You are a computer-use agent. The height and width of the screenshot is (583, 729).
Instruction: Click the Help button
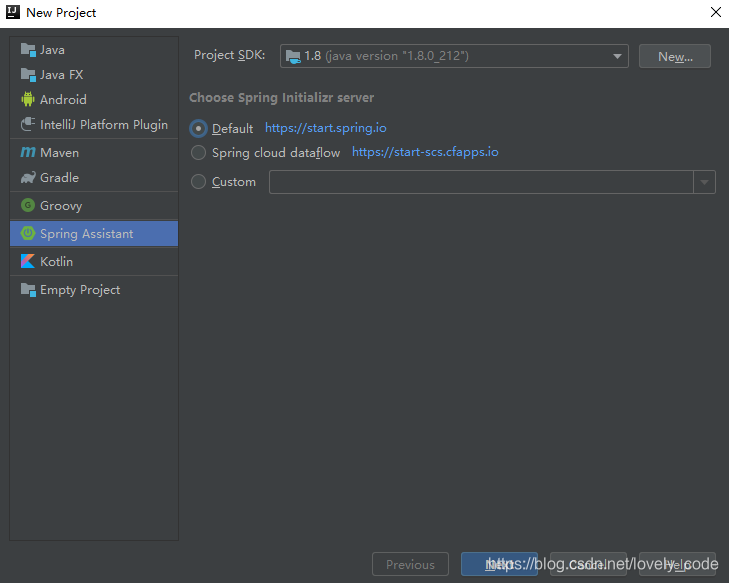coord(677,564)
